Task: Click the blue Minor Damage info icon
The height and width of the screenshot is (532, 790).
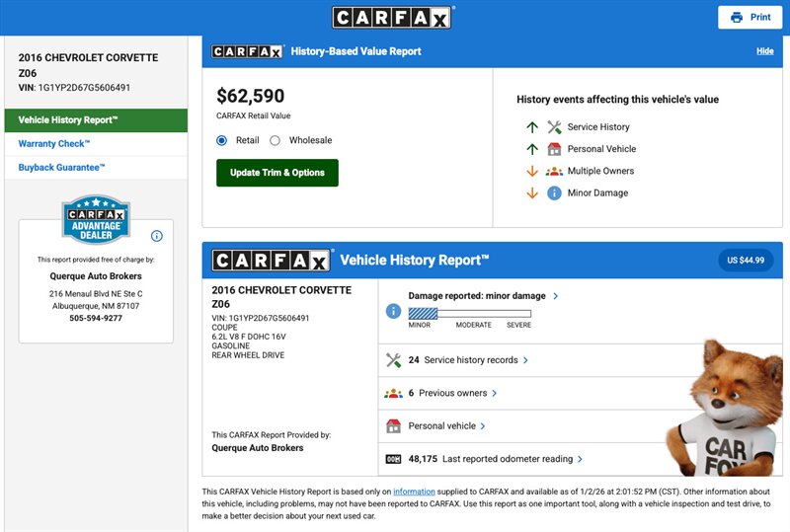Action: tap(554, 193)
